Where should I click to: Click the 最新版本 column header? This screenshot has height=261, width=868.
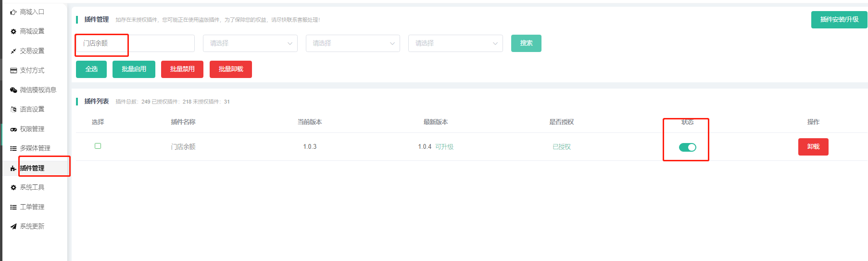click(436, 122)
